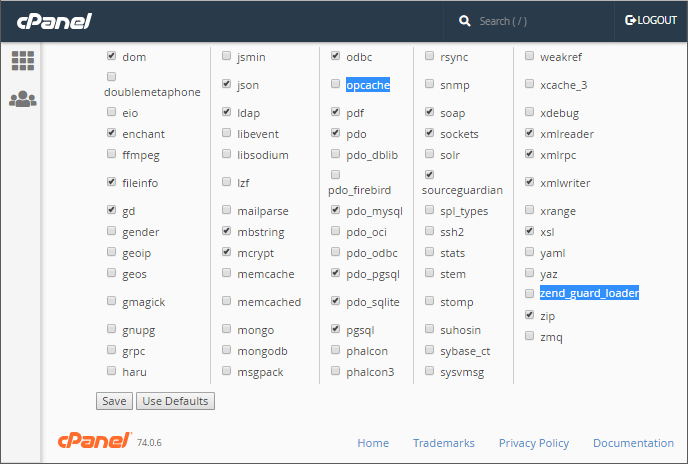Toggle the xdebug checkbox
The width and height of the screenshot is (688, 464).
530,112
